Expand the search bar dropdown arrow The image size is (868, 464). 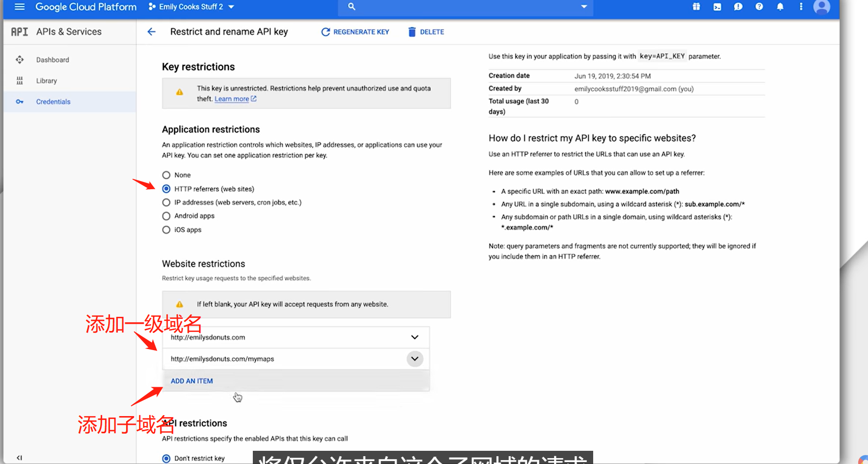[584, 7]
